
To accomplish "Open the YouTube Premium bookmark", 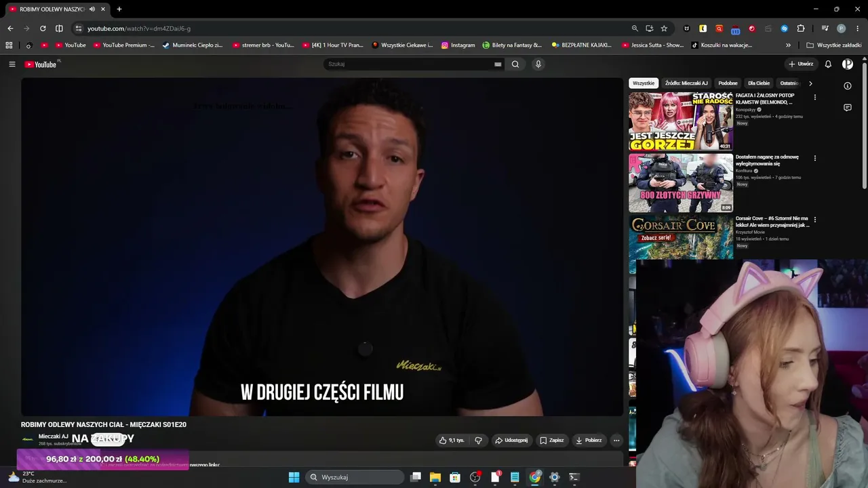I will [x=124, y=45].
